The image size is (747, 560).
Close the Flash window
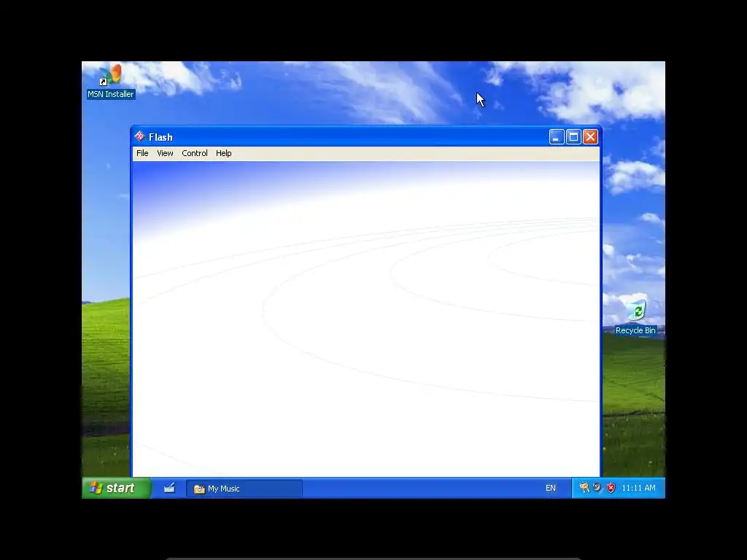[590, 137]
